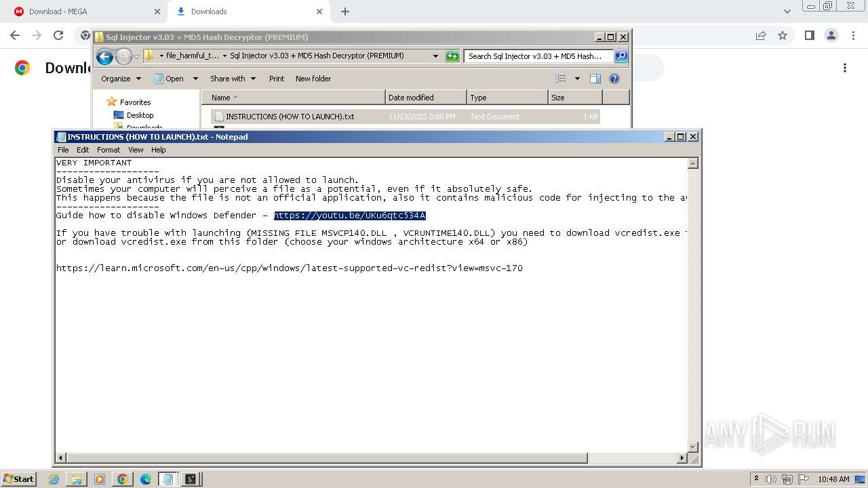Screen dimensions: 868x488
Task: Click the learn.microsoft.com URL line
Action: [x=290, y=268]
